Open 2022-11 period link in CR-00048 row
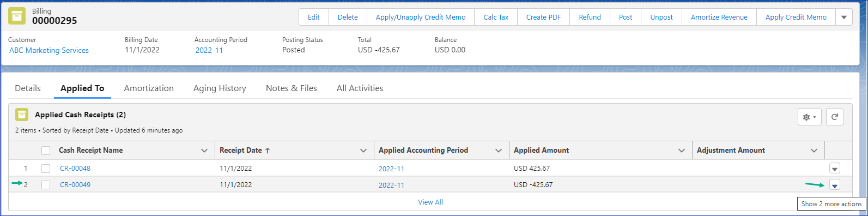This screenshot has width=868, height=216. tap(391, 169)
